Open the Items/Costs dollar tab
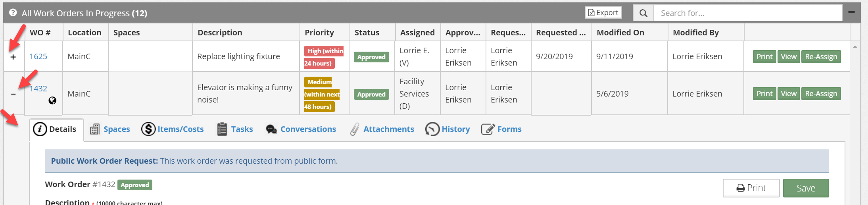Screen dimensions: 868x205 tap(173, 129)
